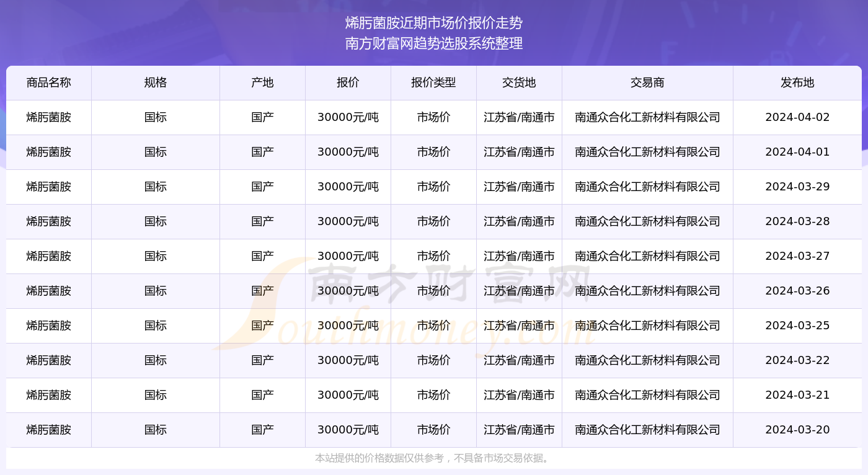Click 国标 in the 2024-03-29 row
Screen dimensions: 868x475
(x=156, y=187)
